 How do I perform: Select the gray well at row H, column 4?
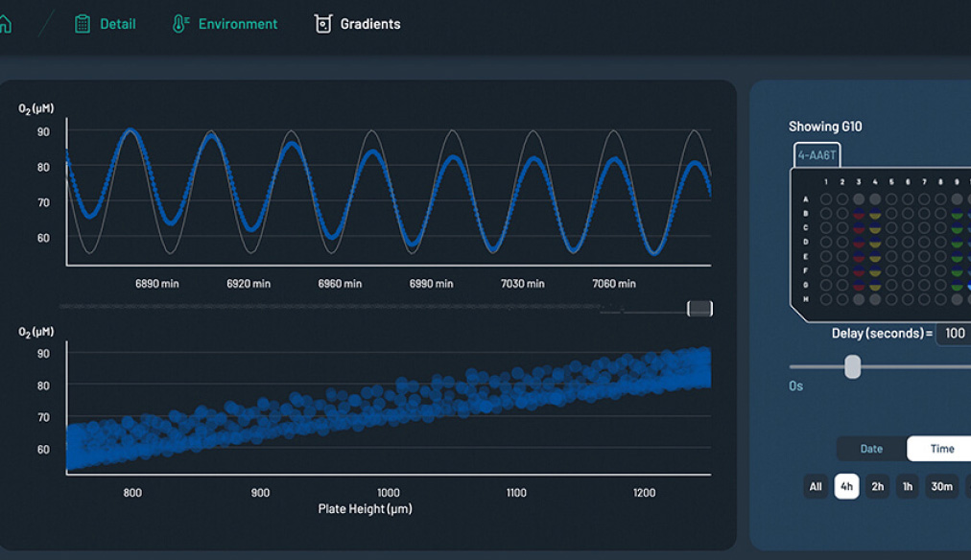click(875, 300)
